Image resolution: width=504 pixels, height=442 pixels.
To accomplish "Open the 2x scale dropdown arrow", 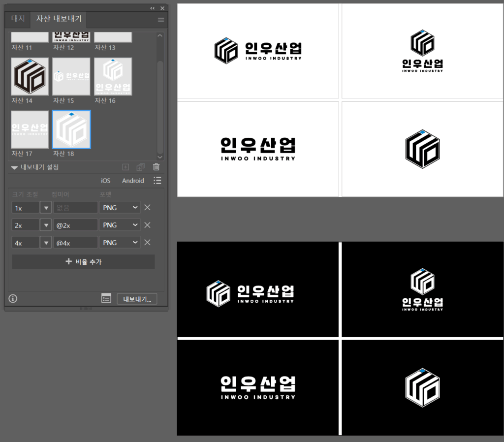I will coord(46,225).
